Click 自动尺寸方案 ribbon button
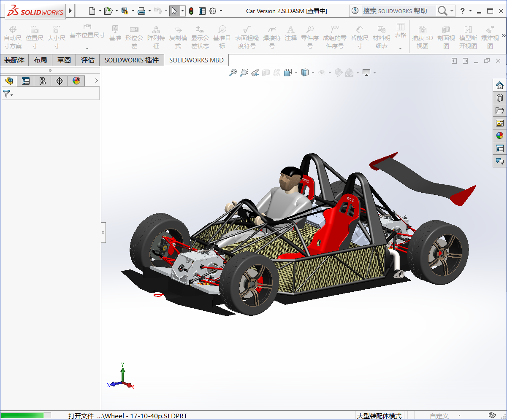 point(13,36)
